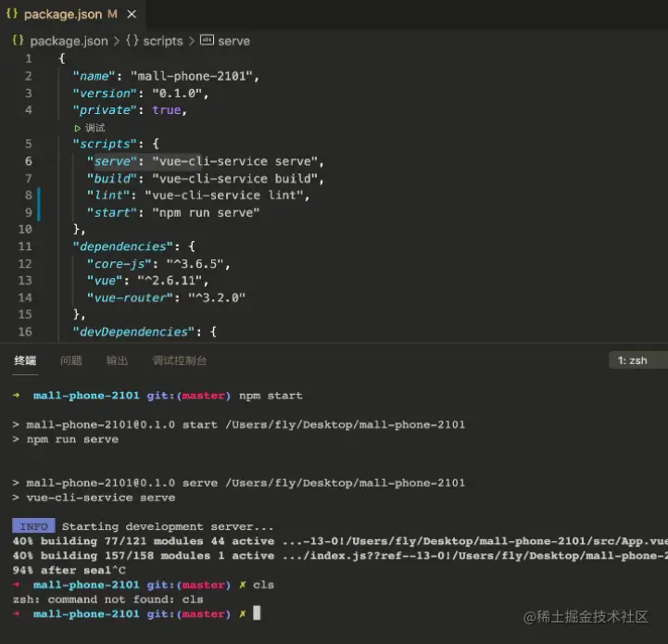Click the braces icon before package.json breadcrumb

point(18,41)
